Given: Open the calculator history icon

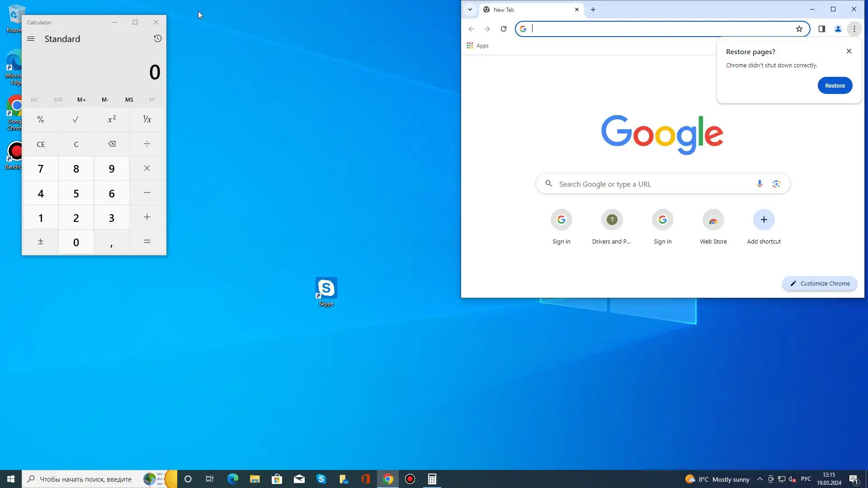Looking at the screenshot, I should coord(157,38).
